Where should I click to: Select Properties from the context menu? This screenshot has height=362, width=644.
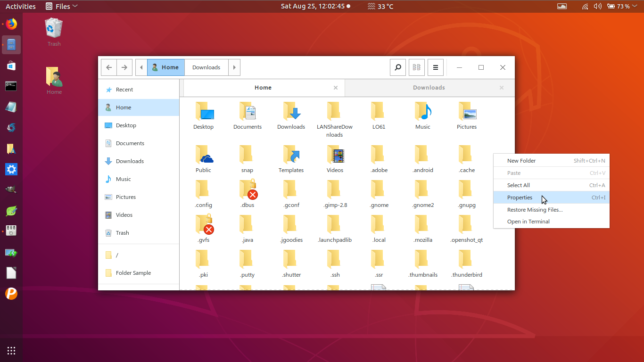pos(520,197)
